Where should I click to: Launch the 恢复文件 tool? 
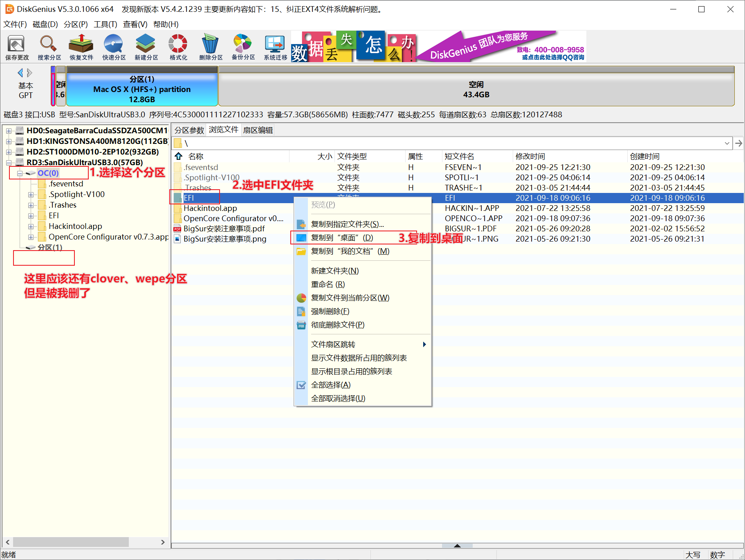[81, 47]
